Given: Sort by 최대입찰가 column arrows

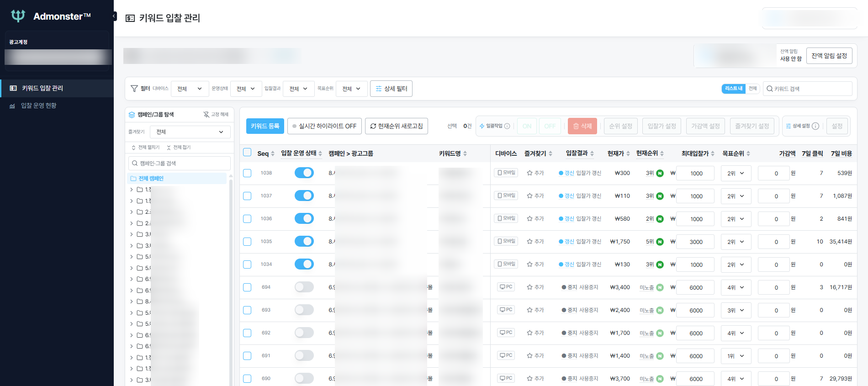Looking at the screenshot, I should click(713, 153).
